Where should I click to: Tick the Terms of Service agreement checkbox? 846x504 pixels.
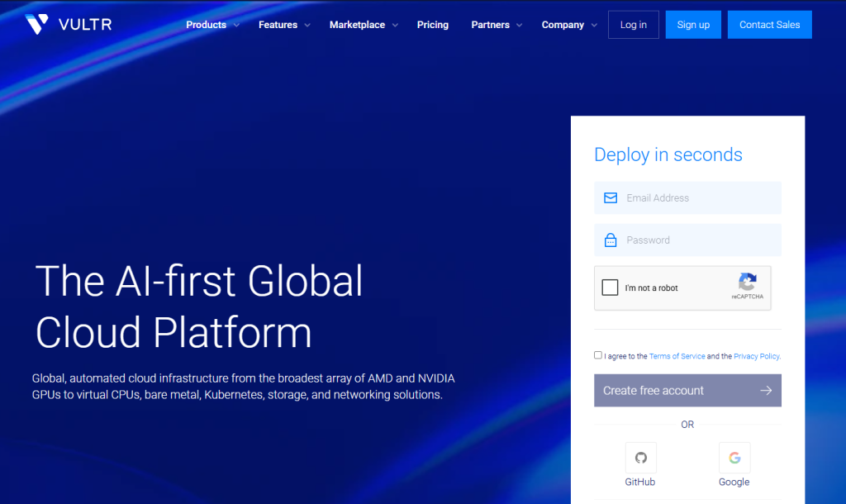coord(598,355)
